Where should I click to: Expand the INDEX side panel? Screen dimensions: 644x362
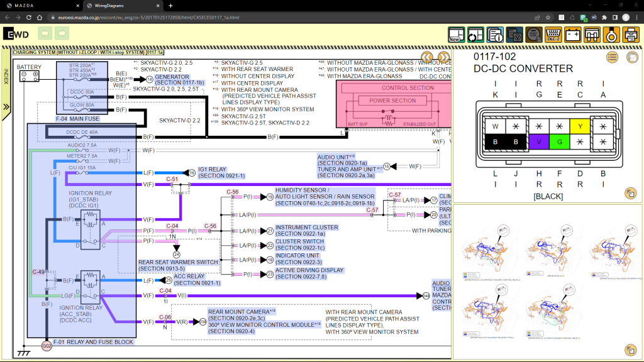[x=6, y=106]
